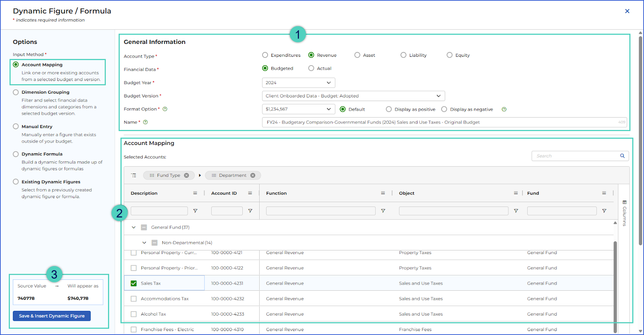Select Dynamic Formula input method
The width and height of the screenshot is (644, 335).
(16, 154)
